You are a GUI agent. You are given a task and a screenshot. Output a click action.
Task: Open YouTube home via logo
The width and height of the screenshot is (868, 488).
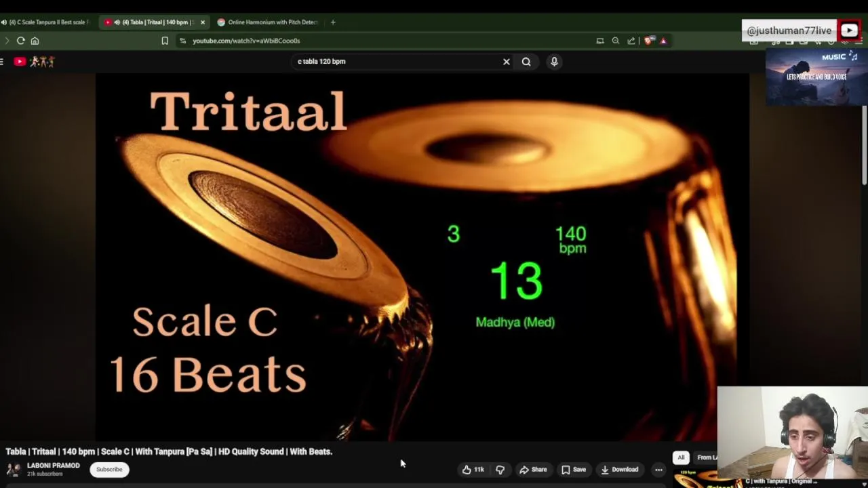pos(20,62)
